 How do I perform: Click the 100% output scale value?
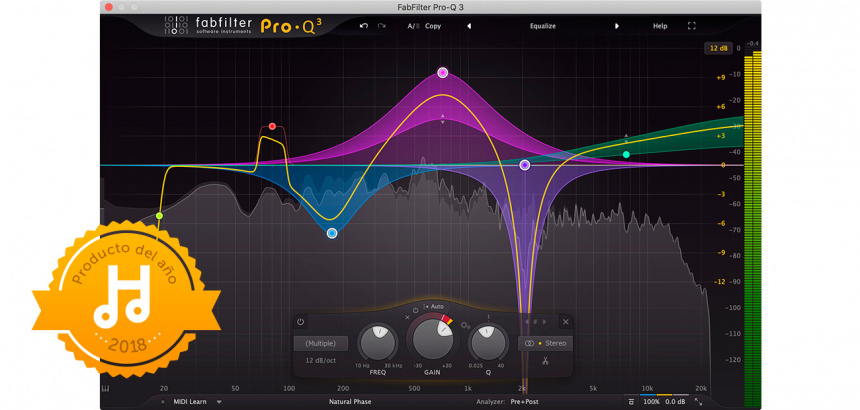coord(652,402)
